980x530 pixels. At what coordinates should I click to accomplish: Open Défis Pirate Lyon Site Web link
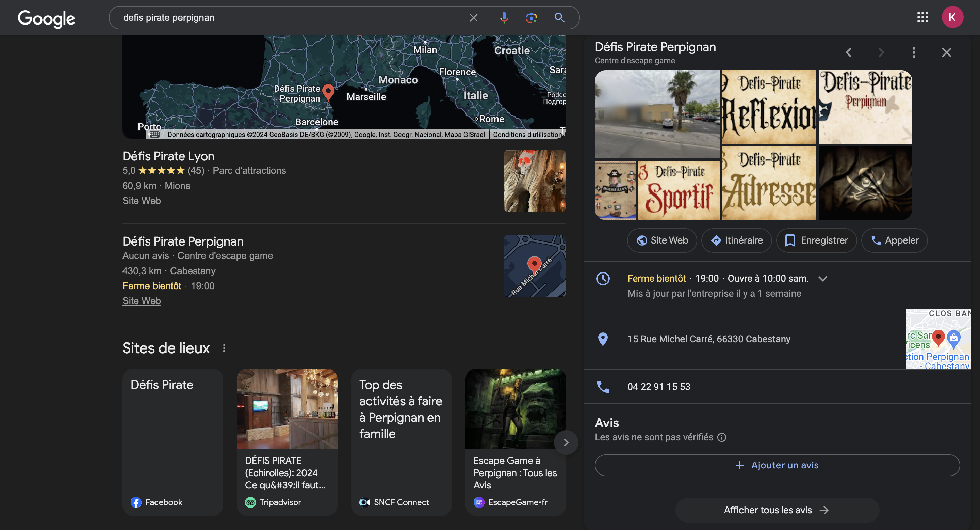[141, 201]
